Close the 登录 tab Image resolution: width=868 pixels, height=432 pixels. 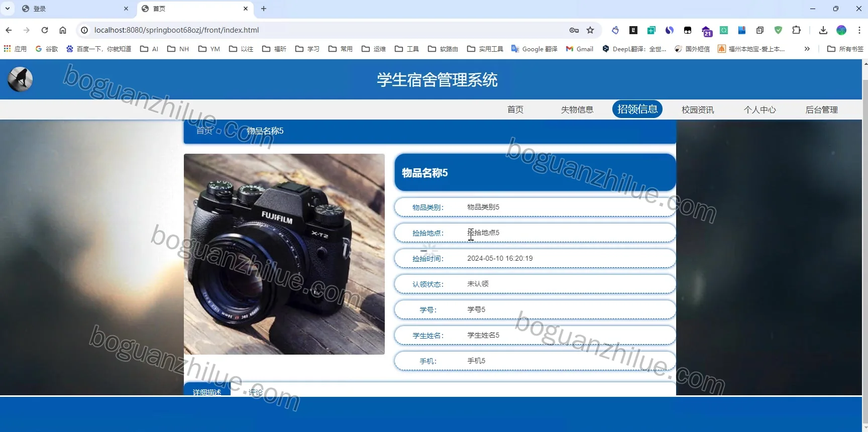coord(126,9)
